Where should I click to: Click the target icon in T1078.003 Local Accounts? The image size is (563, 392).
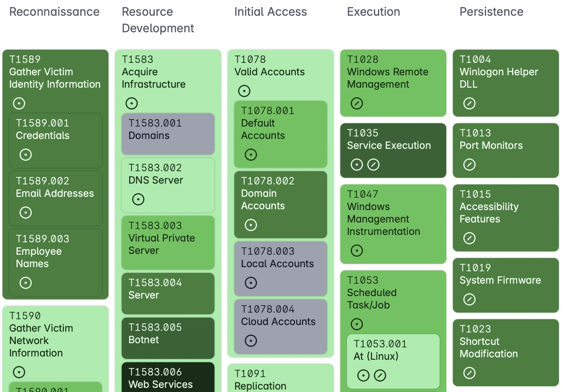click(x=251, y=283)
